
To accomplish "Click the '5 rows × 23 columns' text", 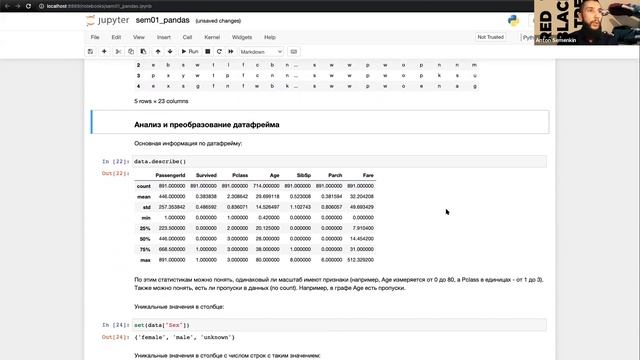I will tap(161, 101).
